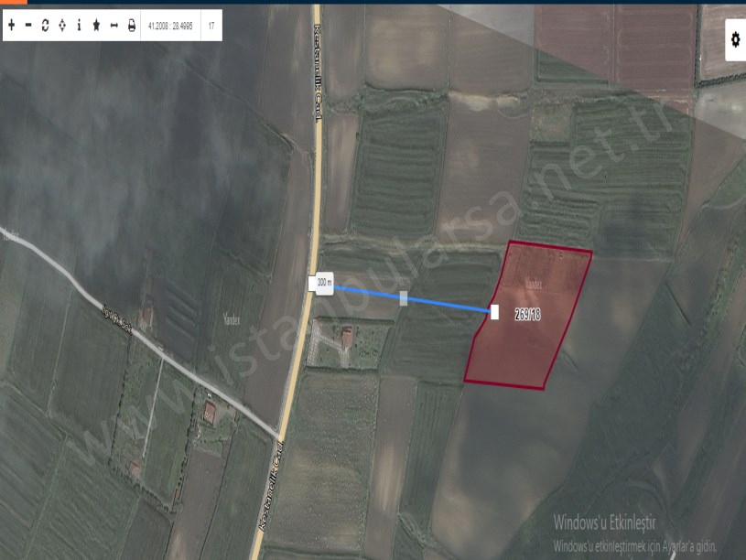Screen dimensions: 746x560
Task: Click the coordinates display 41.2008 : 28.4995
Action: tap(171, 26)
